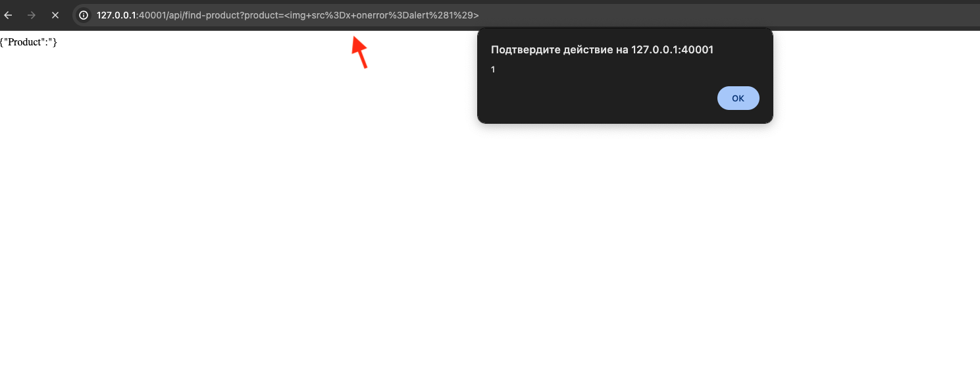Screen dimensions: 980x372
Task: Dismiss the alert with the OK button
Action: point(738,98)
